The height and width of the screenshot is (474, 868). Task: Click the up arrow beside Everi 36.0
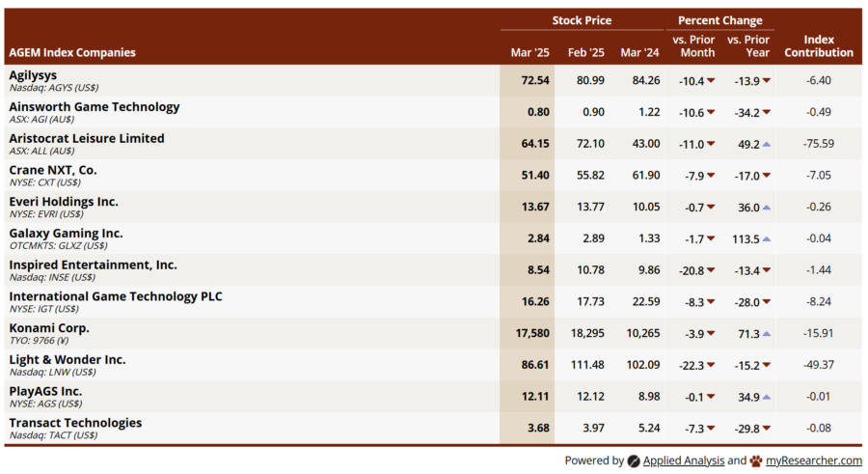tap(766, 208)
